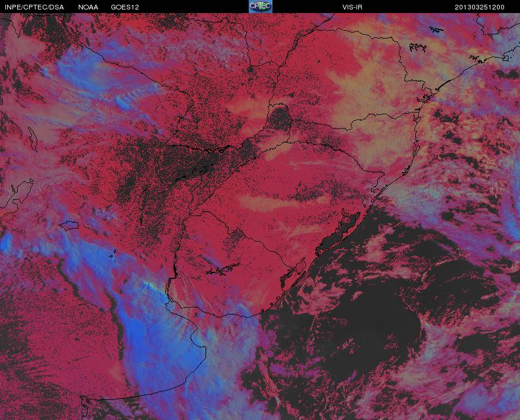Click the GOES12 satellite label

click(125, 7)
